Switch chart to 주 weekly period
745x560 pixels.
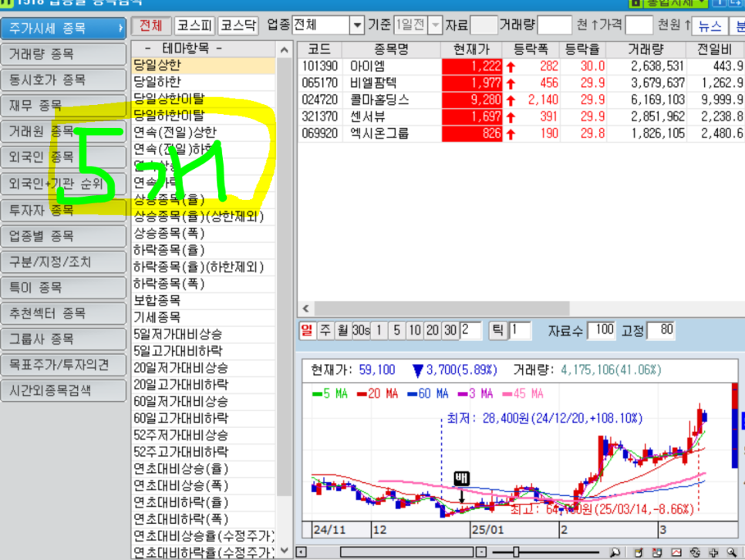coord(324,330)
